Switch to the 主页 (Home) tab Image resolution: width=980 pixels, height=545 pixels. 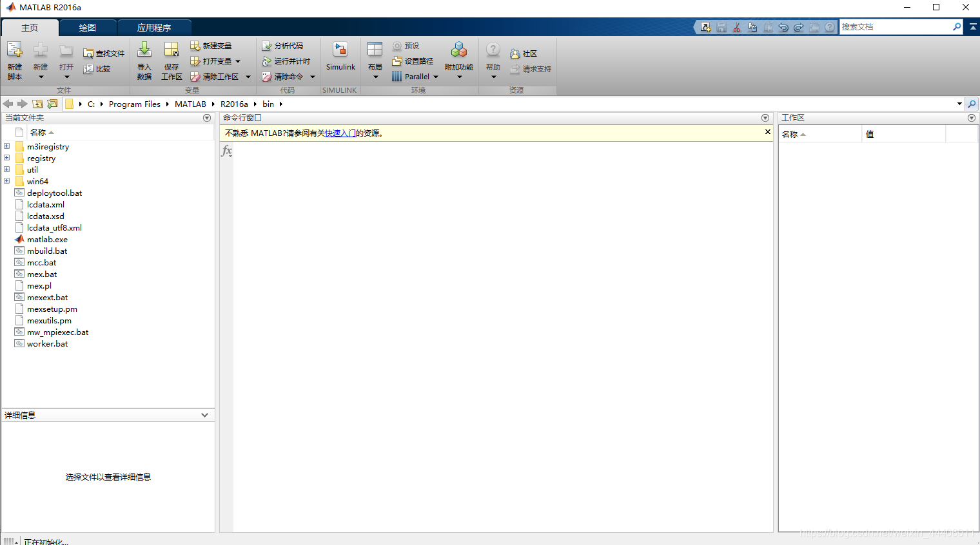tap(30, 28)
